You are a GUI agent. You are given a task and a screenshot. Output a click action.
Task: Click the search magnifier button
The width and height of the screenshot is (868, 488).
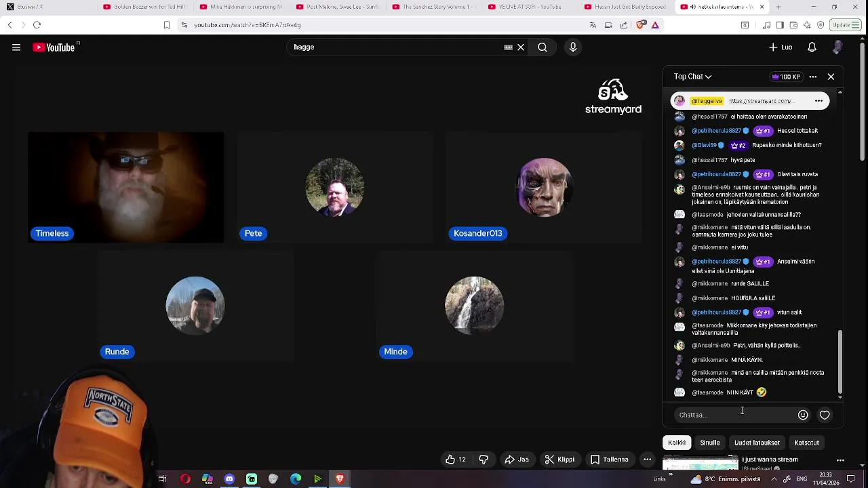click(x=542, y=47)
